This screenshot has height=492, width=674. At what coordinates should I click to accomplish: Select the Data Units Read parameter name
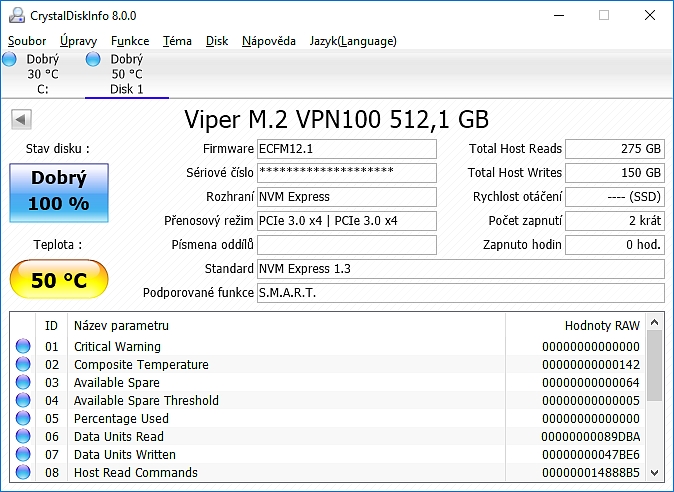pyautogui.click(x=119, y=437)
